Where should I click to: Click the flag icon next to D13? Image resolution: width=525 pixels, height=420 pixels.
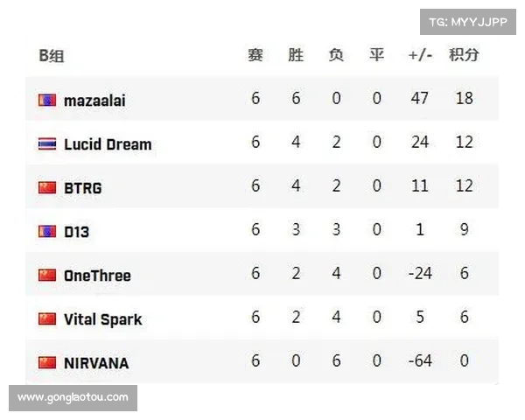click(x=47, y=232)
